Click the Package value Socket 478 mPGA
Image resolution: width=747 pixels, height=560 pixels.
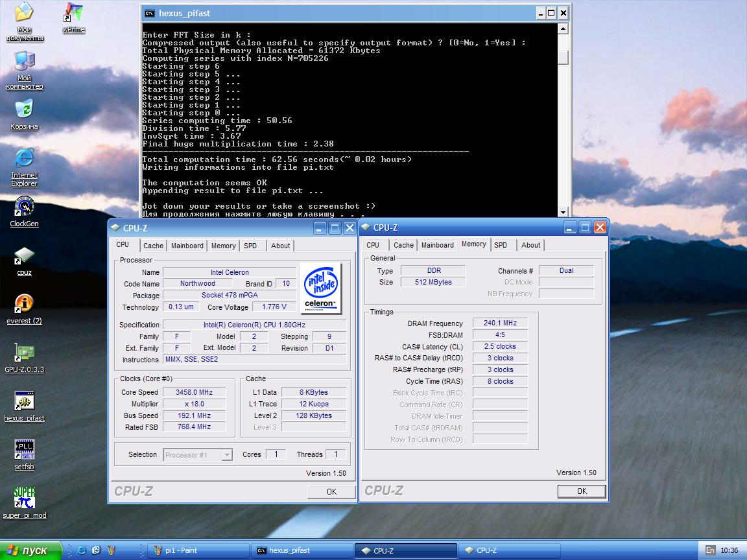[230, 296]
